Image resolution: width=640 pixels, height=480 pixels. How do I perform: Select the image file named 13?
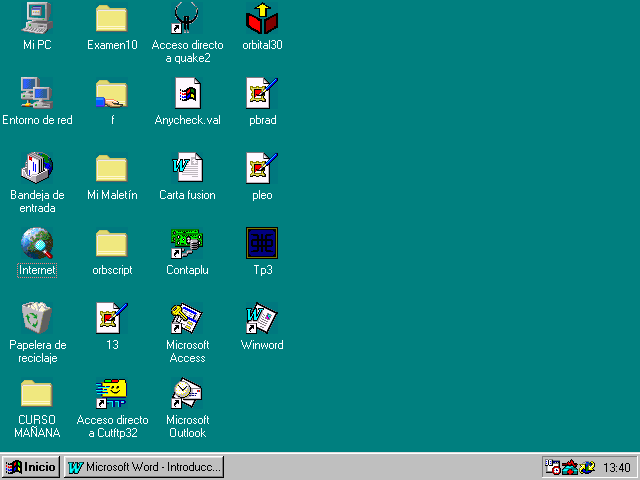point(112,318)
